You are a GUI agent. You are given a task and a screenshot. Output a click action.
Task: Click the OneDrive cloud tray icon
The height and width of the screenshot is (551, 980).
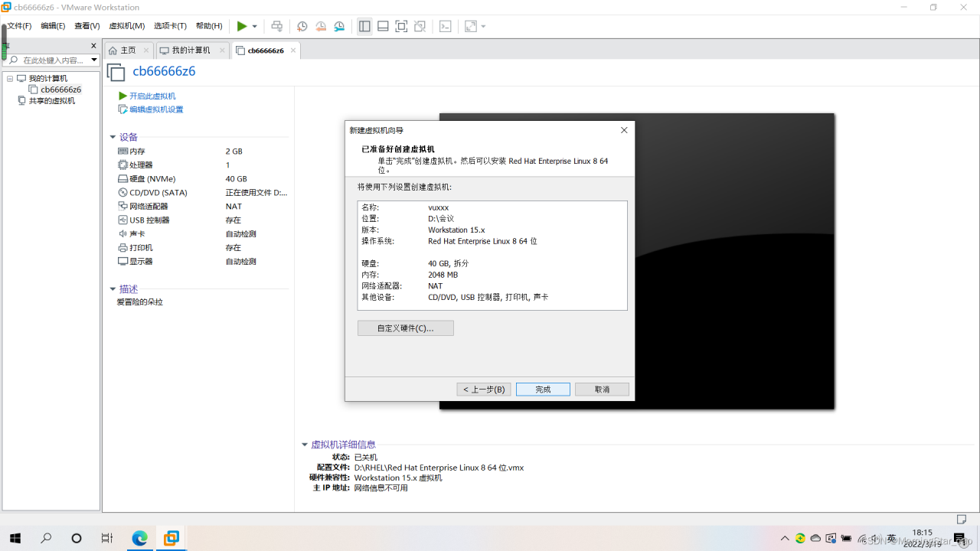(x=815, y=539)
